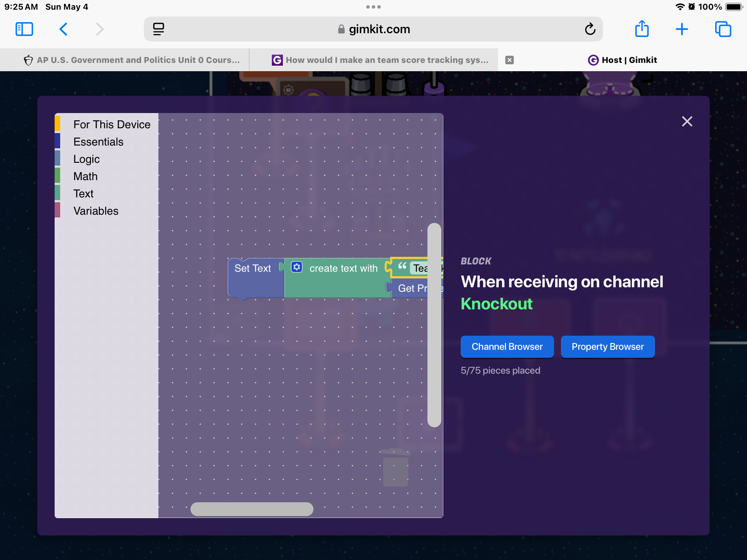The width and height of the screenshot is (747, 560).
Task: Click the gear icon on create text block
Action: (297, 267)
